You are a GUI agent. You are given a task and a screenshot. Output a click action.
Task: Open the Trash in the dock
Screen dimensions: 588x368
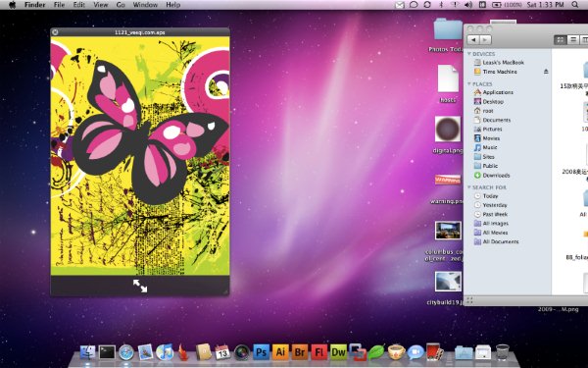[x=502, y=352]
